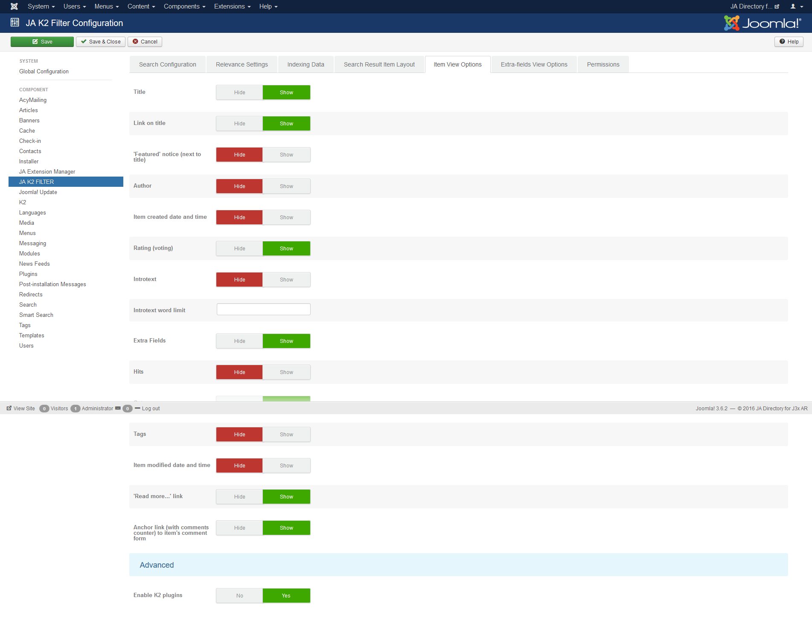Set Author option to Show
Screen dimensions: 812x644
coord(286,186)
